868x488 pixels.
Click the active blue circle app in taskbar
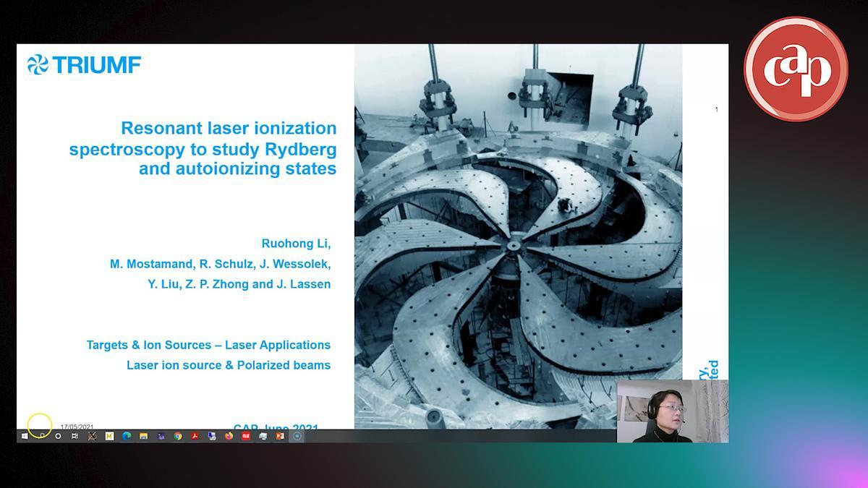[297, 436]
